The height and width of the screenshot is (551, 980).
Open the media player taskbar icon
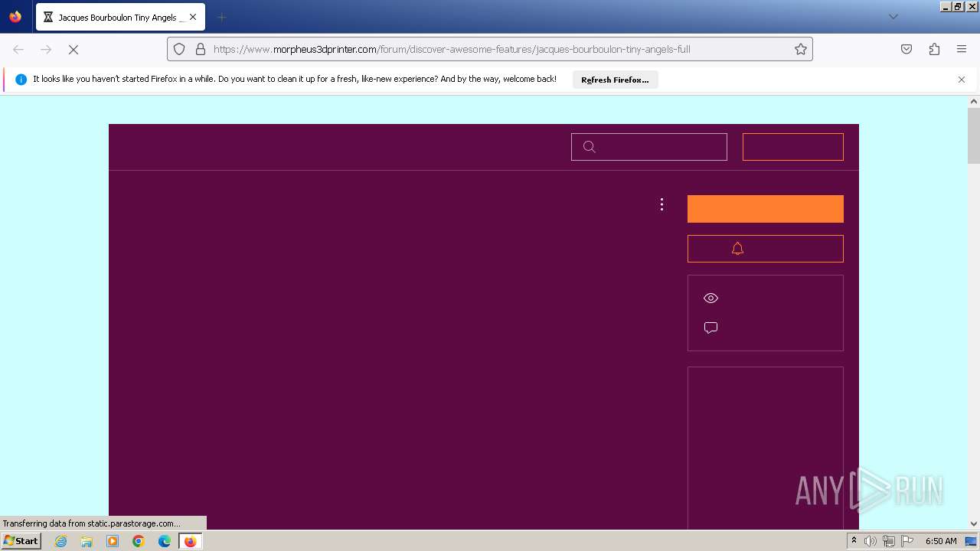(113, 541)
